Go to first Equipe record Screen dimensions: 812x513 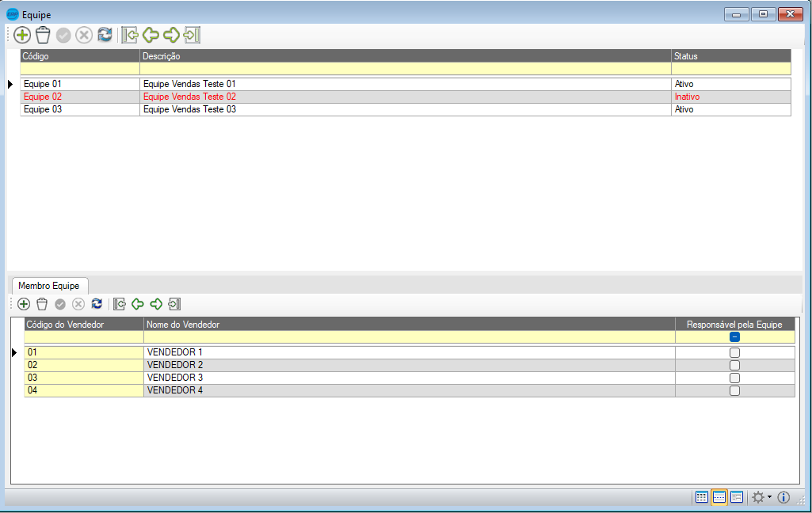click(130, 35)
